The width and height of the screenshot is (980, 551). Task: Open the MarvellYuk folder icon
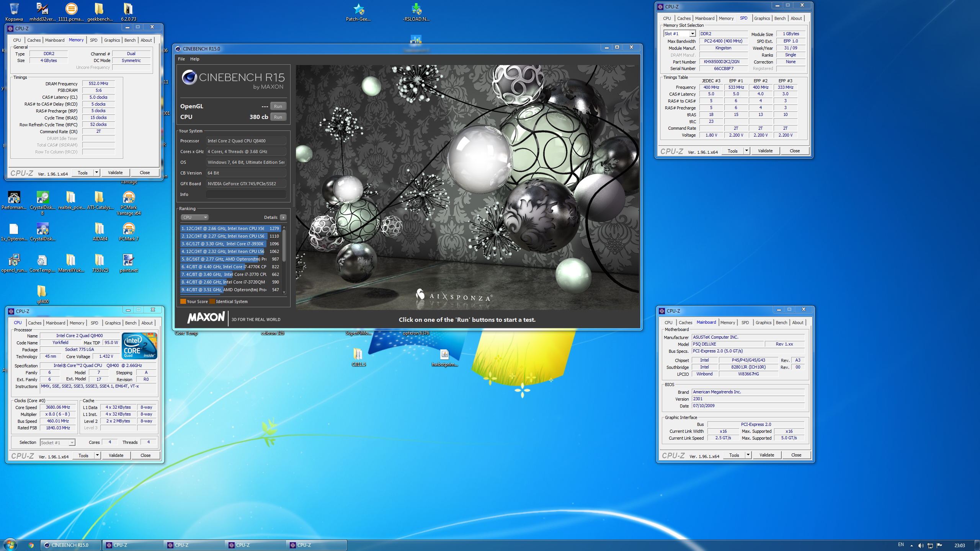tap(71, 263)
